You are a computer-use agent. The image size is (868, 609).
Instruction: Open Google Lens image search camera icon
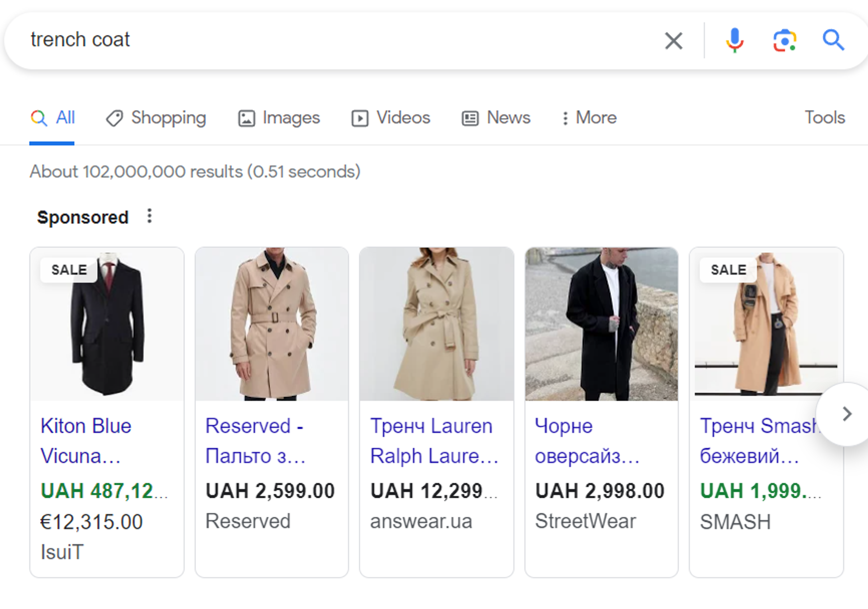point(784,41)
